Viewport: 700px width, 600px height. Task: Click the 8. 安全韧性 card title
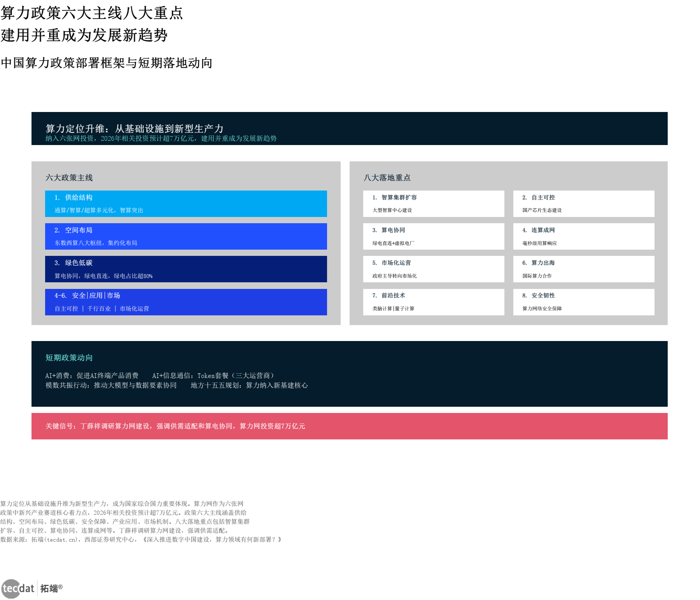click(x=539, y=296)
